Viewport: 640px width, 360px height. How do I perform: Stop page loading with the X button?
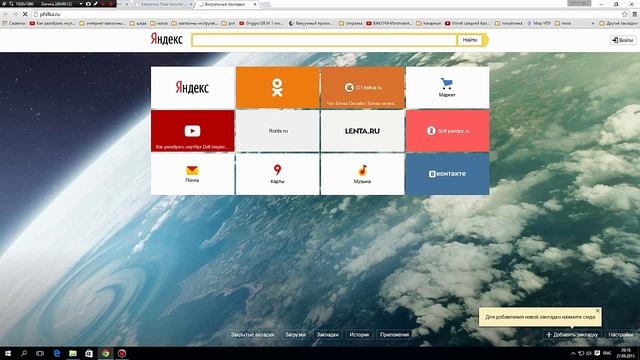click(x=25, y=14)
